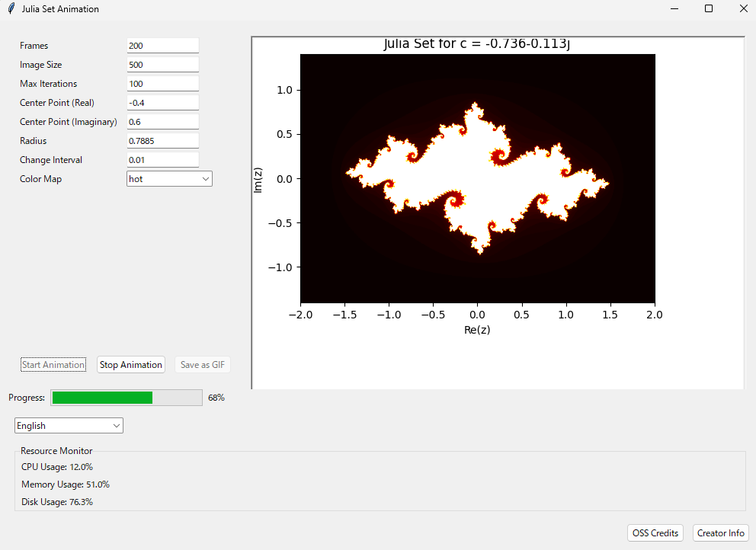
Task: Edit the Frames value field
Action: [x=162, y=45]
